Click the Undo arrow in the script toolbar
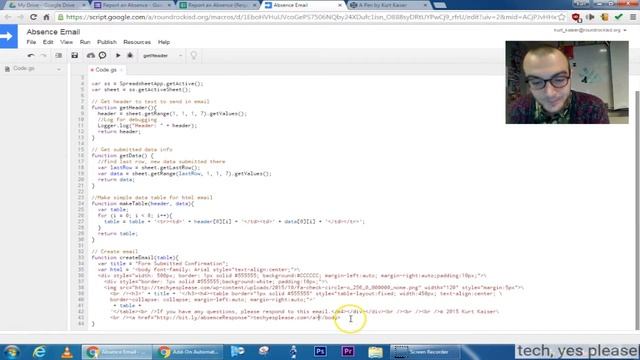This screenshot has width=640, height=360. pyautogui.click(x=31, y=55)
